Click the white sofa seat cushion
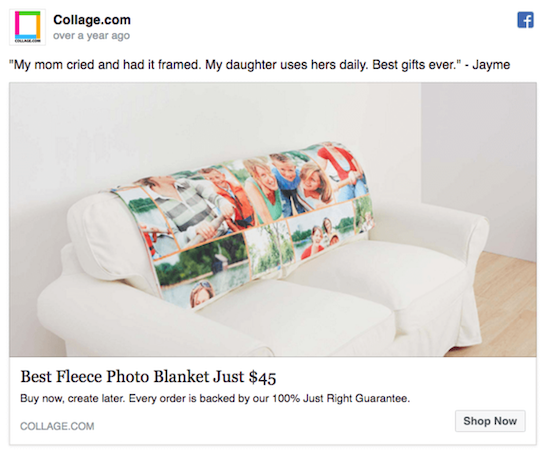The height and width of the screenshot is (454, 550). 298,316
